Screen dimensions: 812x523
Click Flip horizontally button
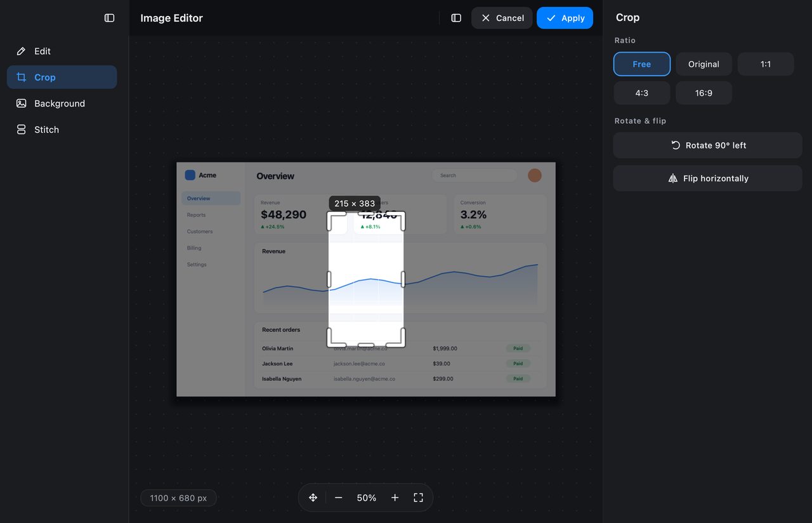coord(708,178)
